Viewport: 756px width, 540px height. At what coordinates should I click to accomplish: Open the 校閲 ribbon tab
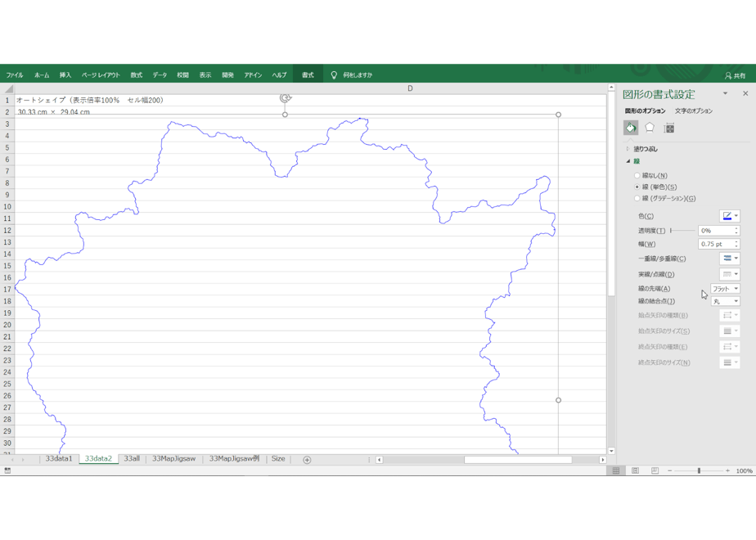[182, 75]
